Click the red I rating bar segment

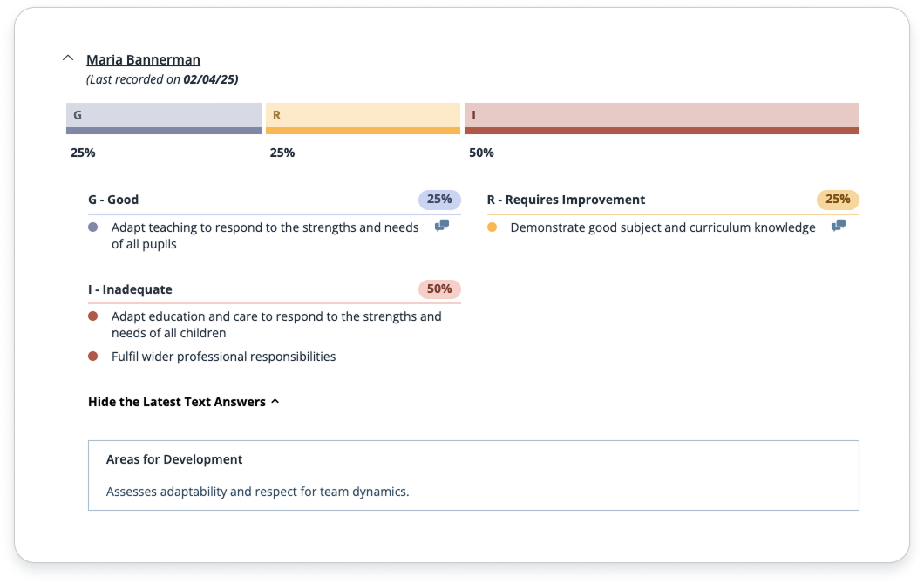coord(662,118)
